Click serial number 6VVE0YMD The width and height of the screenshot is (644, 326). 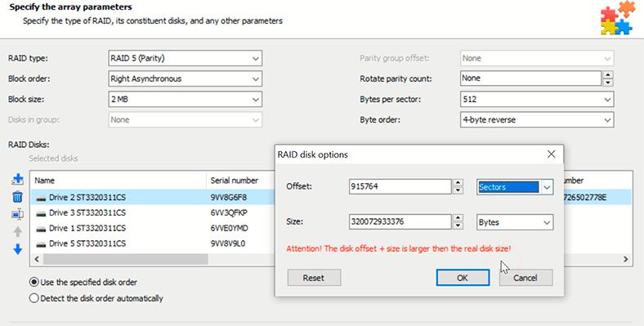pyautogui.click(x=229, y=228)
